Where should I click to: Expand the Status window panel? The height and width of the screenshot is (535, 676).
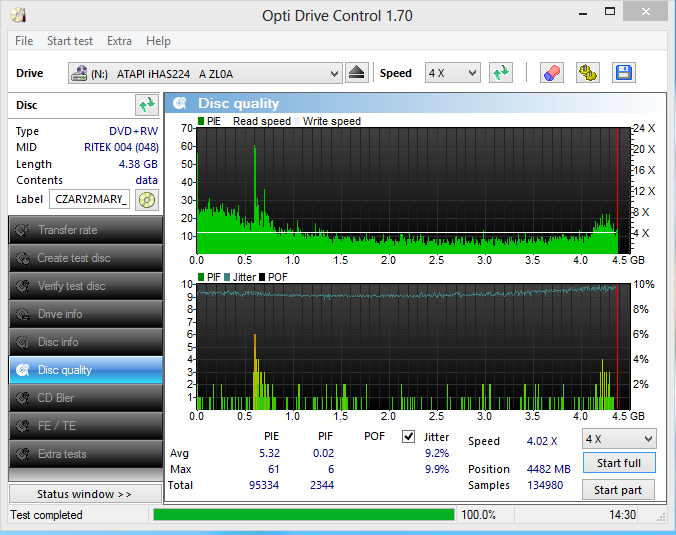84,494
